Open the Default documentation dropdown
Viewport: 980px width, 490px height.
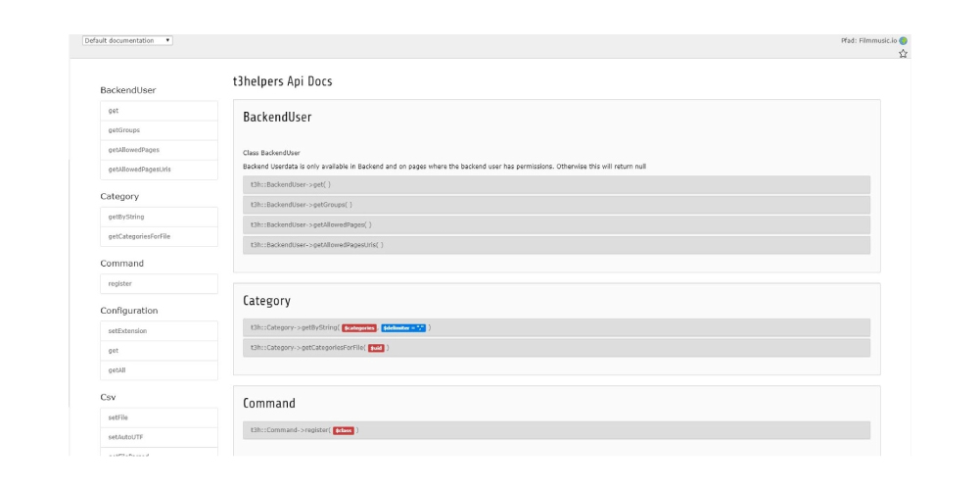pyautogui.click(x=128, y=40)
